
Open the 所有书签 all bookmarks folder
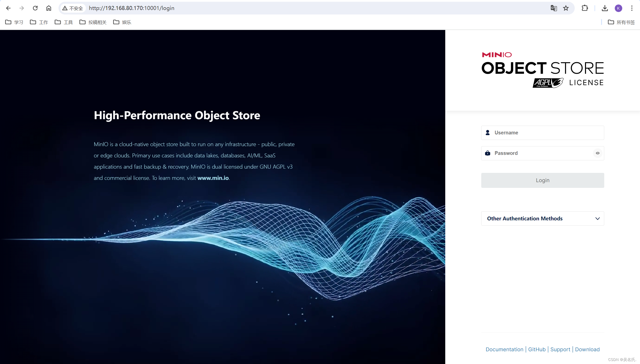pos(621,22)
